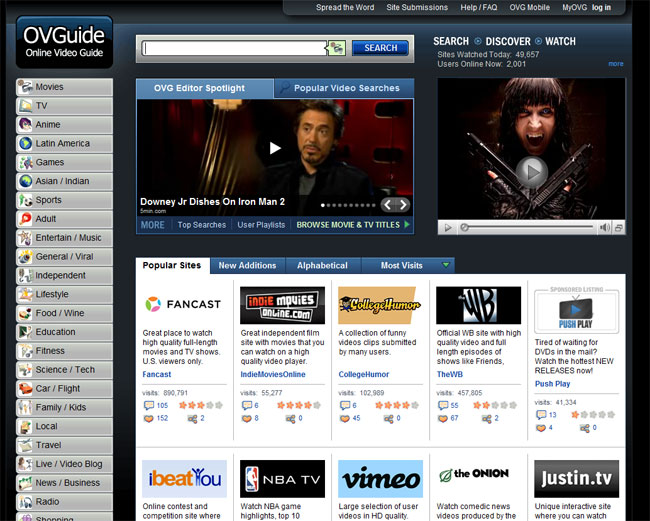Expand Browse Movie & TV Titles arrow
650x521 pixels.
[406, 225]
